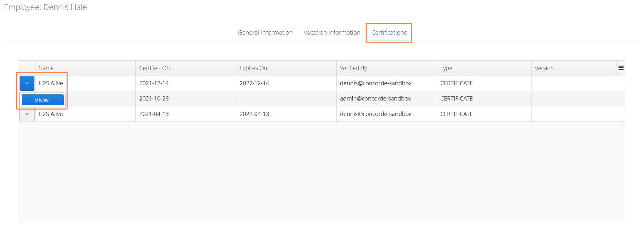
Task: Click expiry date 2022-04-13
Action: [254, 114]
